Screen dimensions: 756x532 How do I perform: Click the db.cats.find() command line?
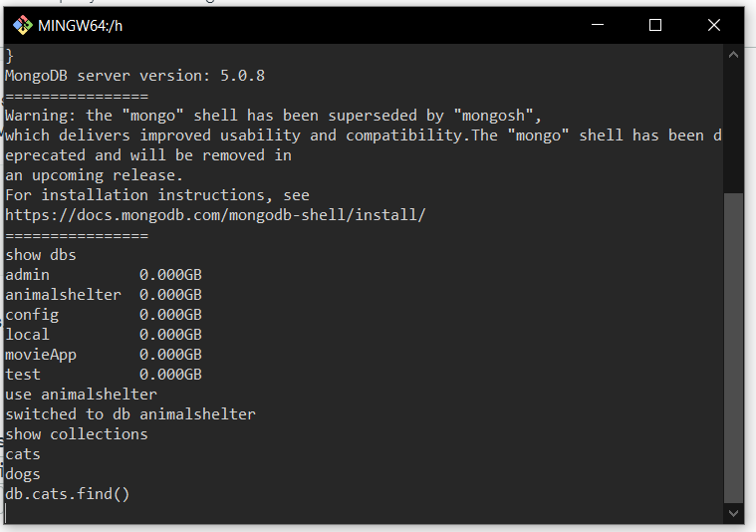pos(68,494)
